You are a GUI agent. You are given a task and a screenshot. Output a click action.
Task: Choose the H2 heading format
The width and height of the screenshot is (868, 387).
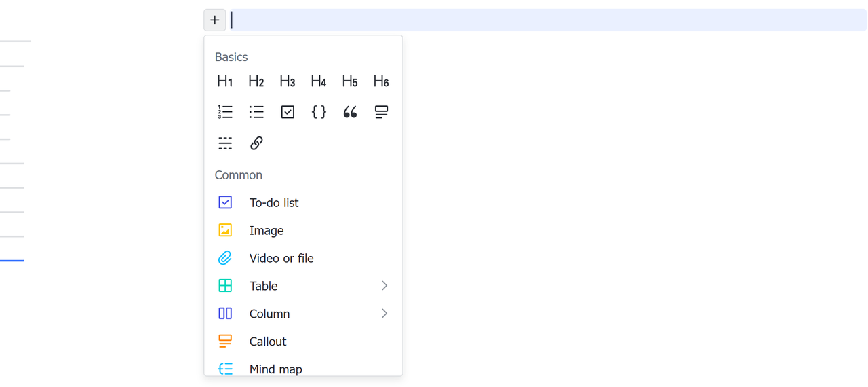tap(256, 81)
